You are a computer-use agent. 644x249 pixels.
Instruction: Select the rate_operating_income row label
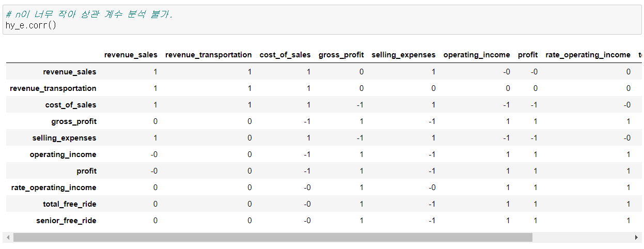point(54,188)
